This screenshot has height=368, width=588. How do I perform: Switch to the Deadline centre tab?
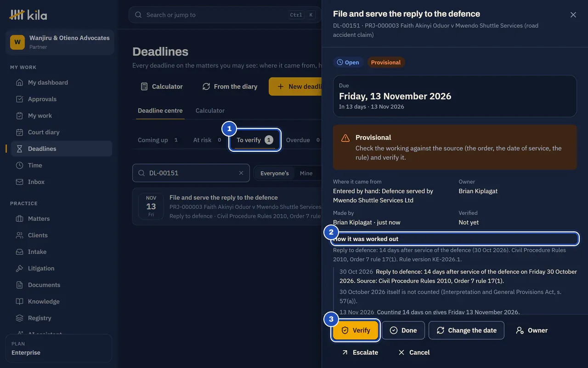pos(160,110)
